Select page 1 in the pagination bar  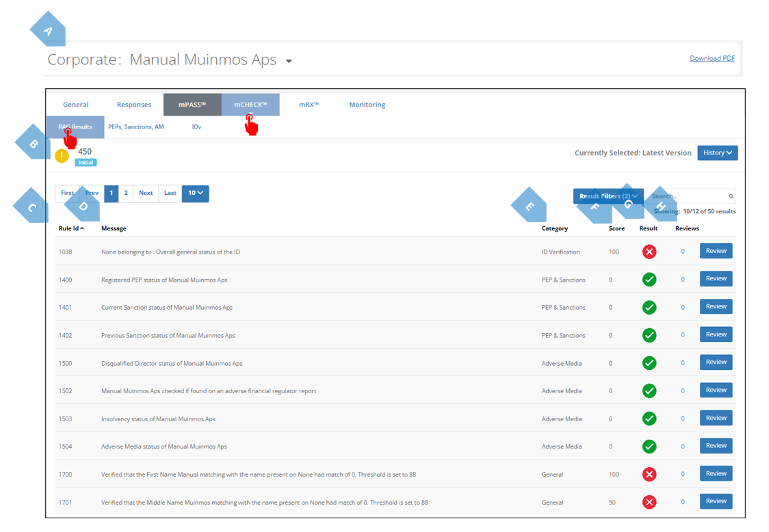(111, 194)
